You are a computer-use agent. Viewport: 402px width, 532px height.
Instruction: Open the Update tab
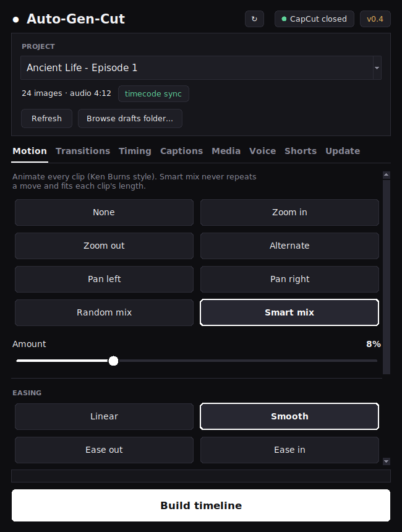click(343, 151)
